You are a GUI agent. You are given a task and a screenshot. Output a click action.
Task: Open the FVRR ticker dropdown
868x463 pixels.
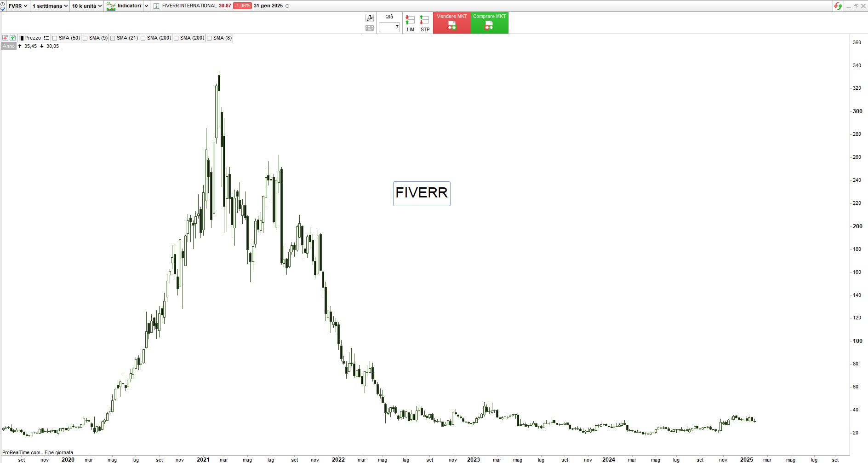[x=18, y=6]
